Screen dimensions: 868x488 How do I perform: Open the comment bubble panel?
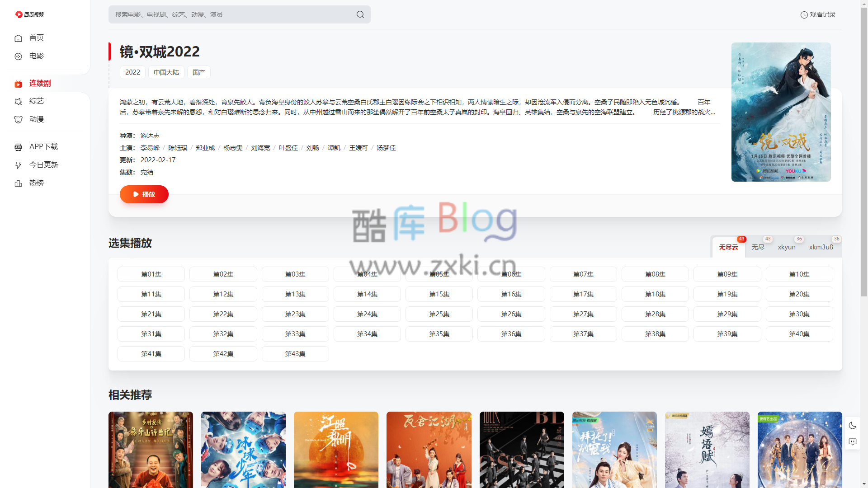click(853, 442)
